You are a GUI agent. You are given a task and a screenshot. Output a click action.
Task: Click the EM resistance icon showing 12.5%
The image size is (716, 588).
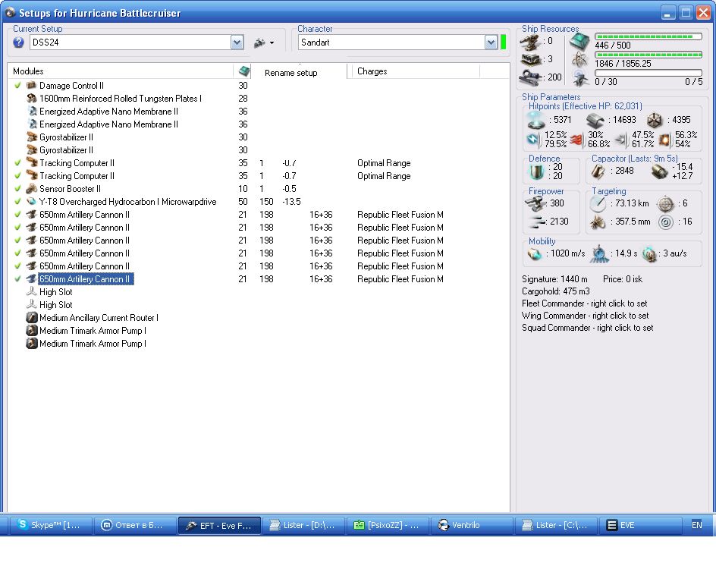pyautogui.click(x=534, y=140)
